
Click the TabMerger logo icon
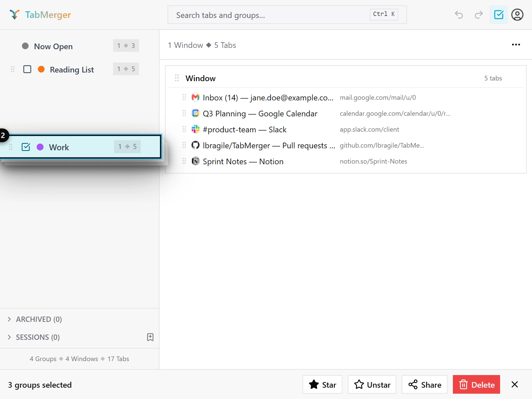(14, 15)
